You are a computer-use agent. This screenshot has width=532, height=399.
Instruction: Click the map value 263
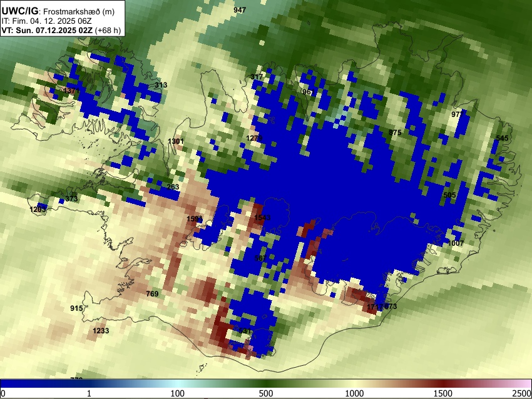coord(173,187)
